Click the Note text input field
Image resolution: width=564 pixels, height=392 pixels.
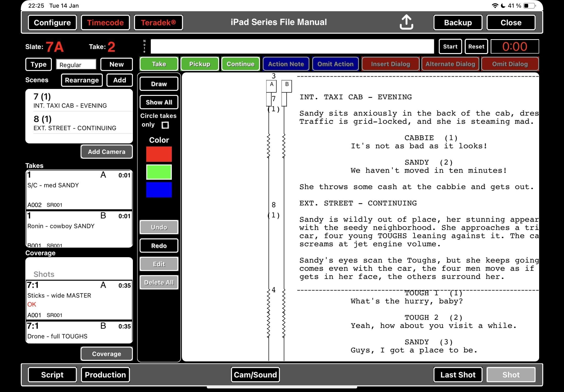(x=292, y=46)
